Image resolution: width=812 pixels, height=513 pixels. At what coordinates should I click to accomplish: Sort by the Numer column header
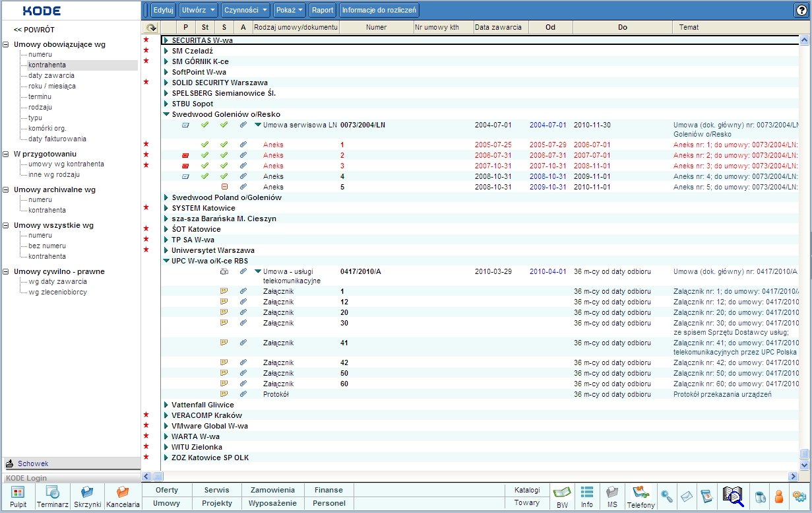(x=376, y=27)
